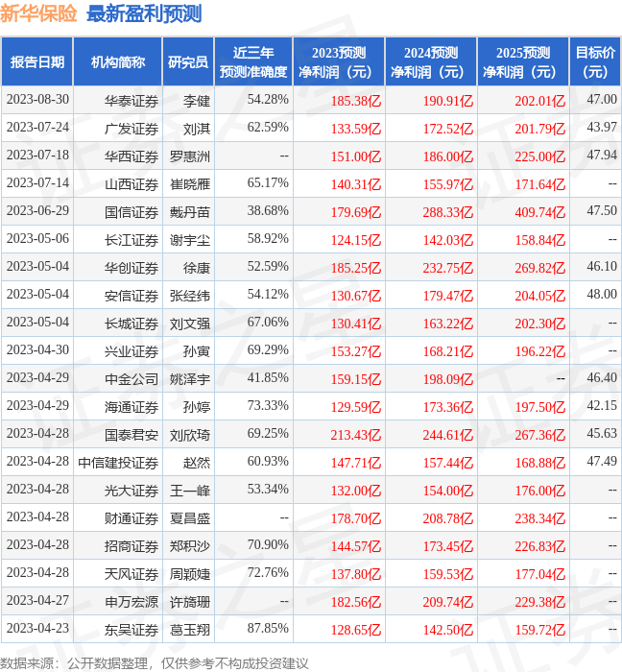
Task: Click 华创证券 institution name
Action: 132,268
